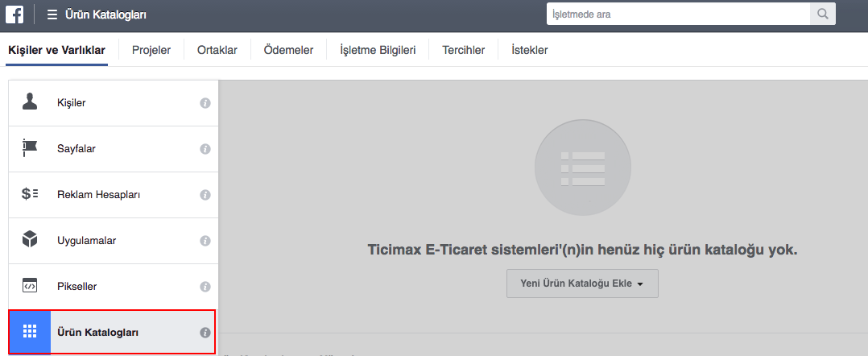Click the Kişiler person icon
This screenshot has width=868, height=356.
point(30,101)
